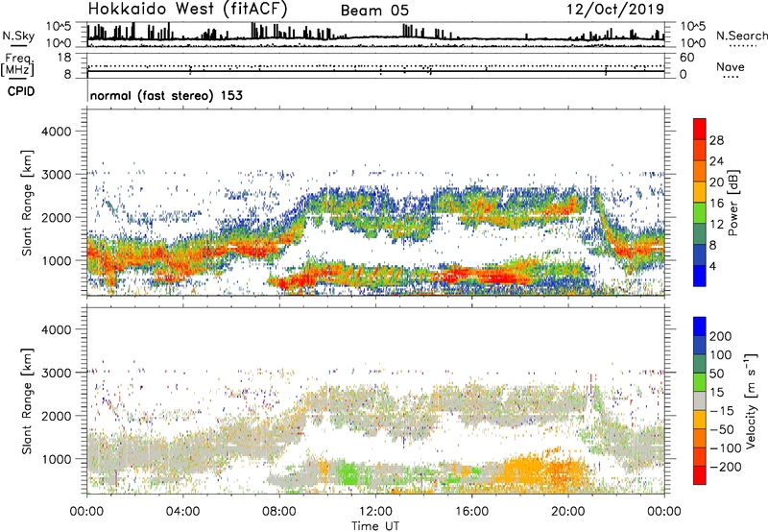
Task: Click the '3000' tick on the velocity plot axis
Action: 57,373
